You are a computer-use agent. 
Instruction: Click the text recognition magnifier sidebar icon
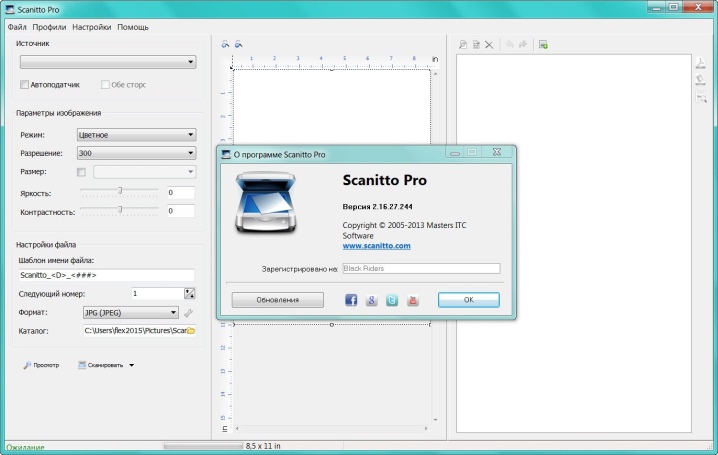(701, 97)
